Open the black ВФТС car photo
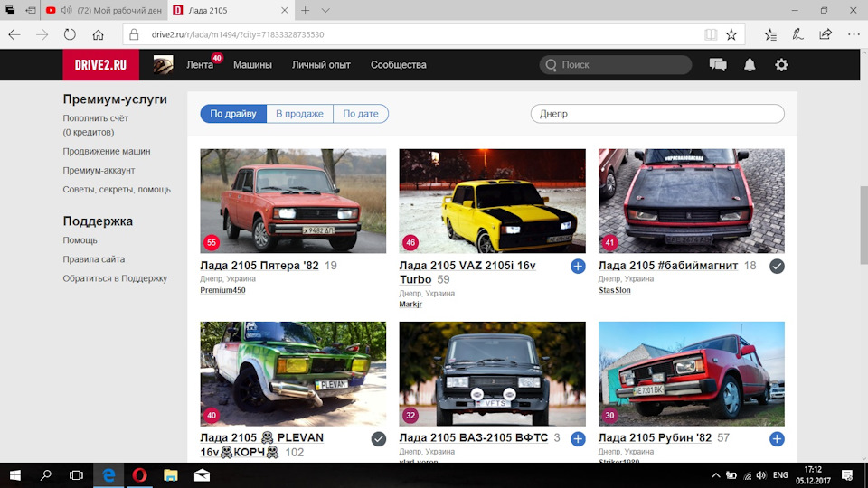This screenshot has height=488, width=868. click(492, 373)
